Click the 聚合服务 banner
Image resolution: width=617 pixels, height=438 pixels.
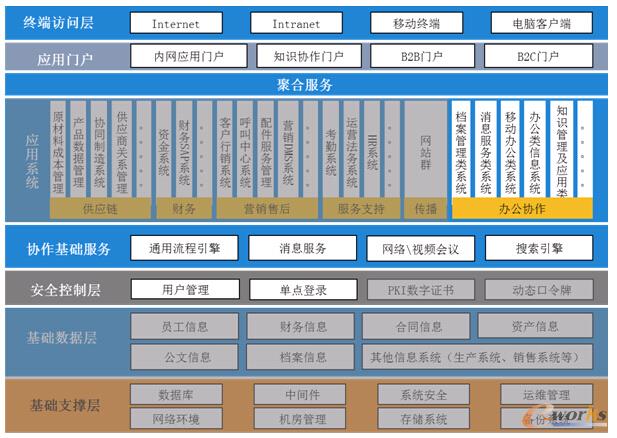305,85
